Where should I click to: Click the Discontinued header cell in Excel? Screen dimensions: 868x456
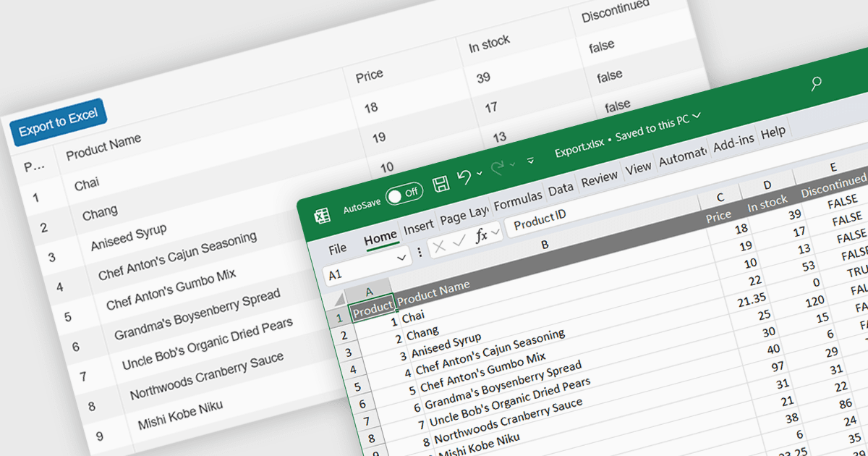[835, 187]
